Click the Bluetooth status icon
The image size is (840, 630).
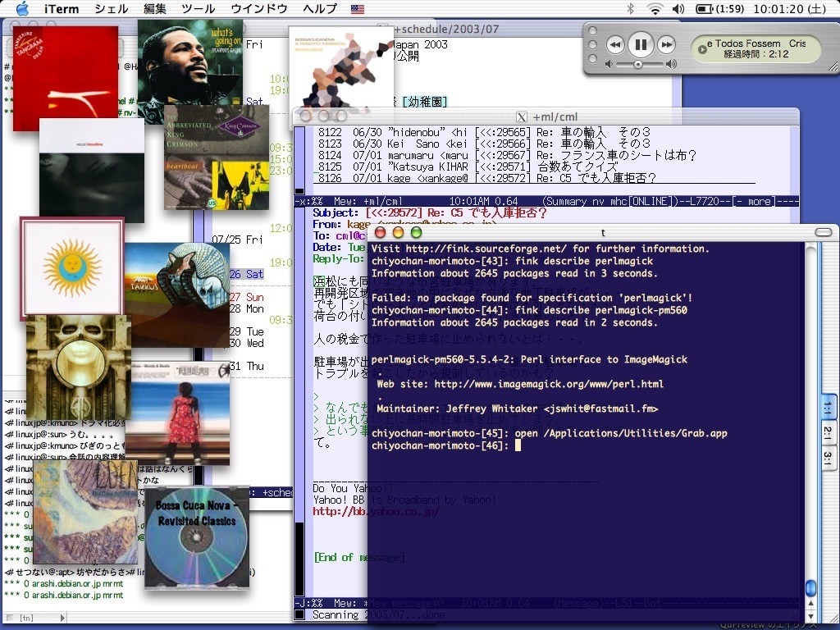(x=631, y=8)
